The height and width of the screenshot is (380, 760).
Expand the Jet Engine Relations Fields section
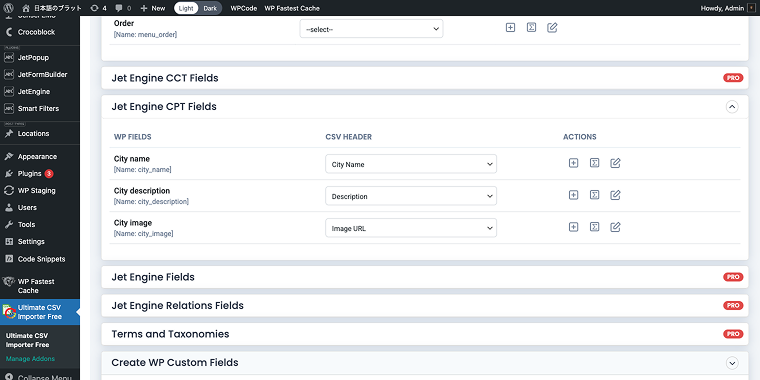click(425, 306)
